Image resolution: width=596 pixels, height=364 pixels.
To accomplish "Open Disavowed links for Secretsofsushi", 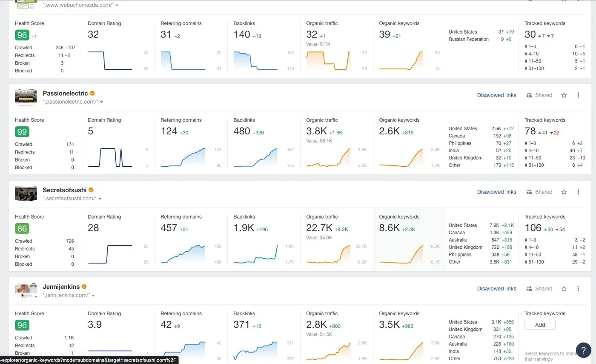I will [x=496, y=192].
